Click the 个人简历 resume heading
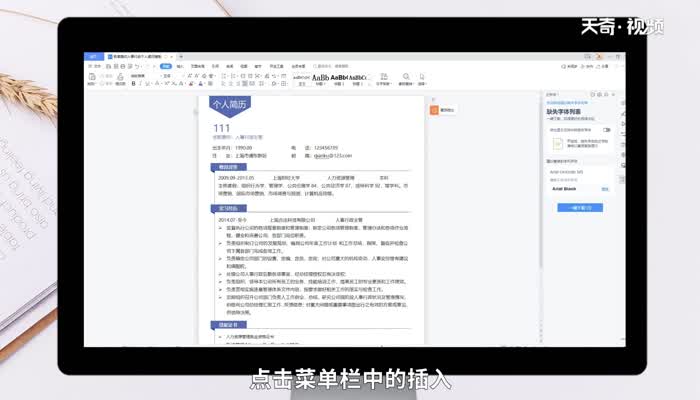 tap(229, 104)
